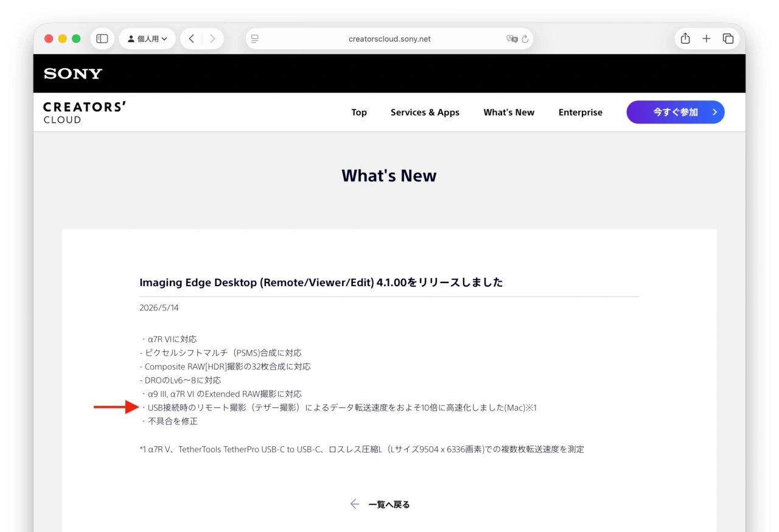Go forward with the right chevron
Image resolution: width=779 pixels, height=532 pixels.
tap(212, 39)
